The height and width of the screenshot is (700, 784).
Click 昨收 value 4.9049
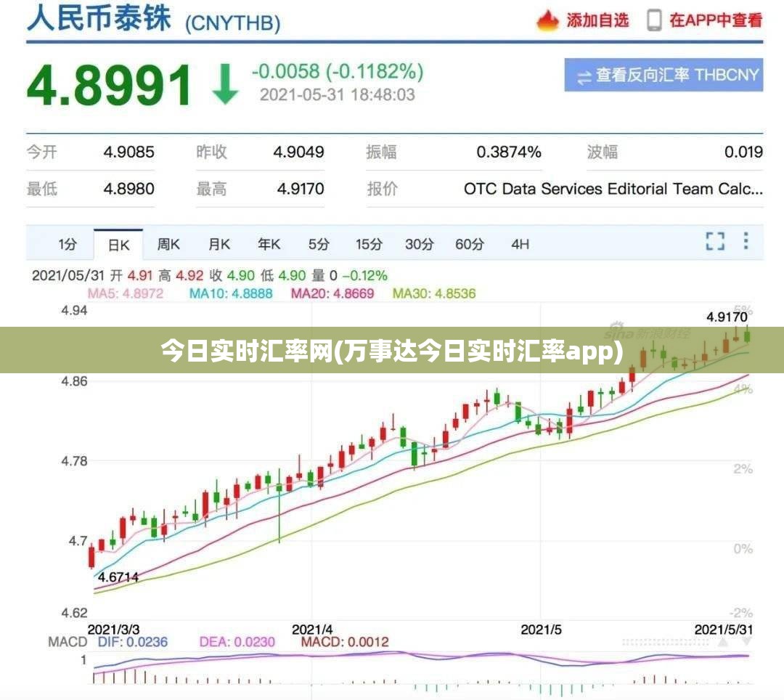click(298, 152)
